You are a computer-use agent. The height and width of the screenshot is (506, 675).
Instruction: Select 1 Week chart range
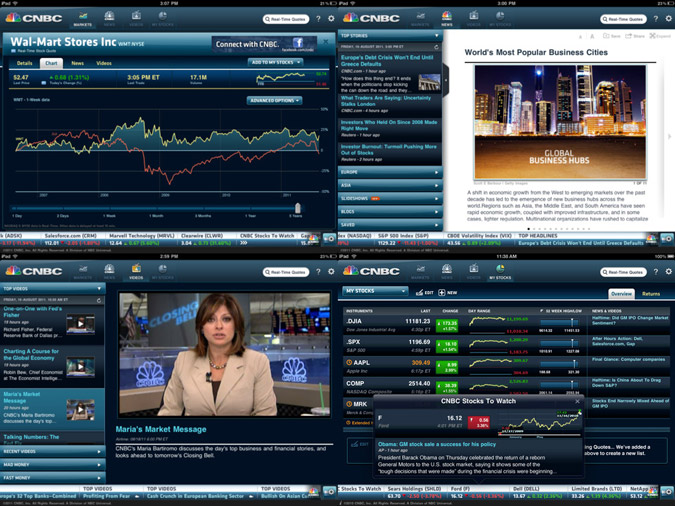(x=109, y=216)
